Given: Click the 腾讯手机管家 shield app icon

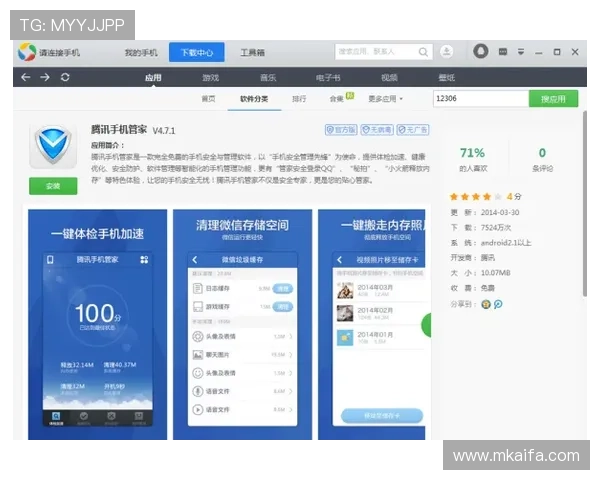Looking at the screenshot, I should 53,146.
